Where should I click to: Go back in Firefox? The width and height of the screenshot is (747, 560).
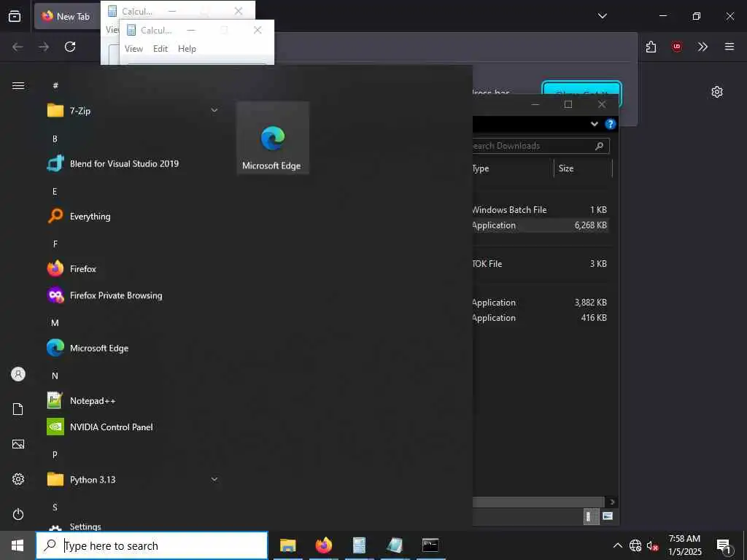click(x=18, y=47)
